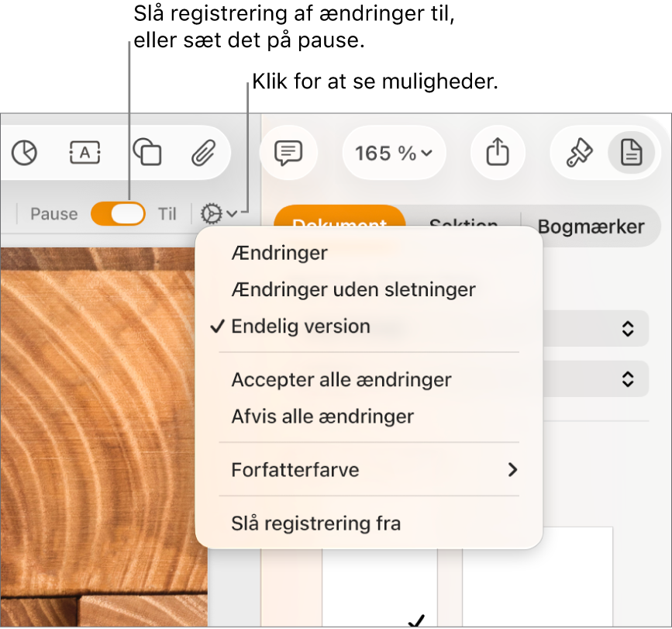The image size is (672, 629).
Task: Insert a chart with the pie chart icon
Action: click(24, 153)
